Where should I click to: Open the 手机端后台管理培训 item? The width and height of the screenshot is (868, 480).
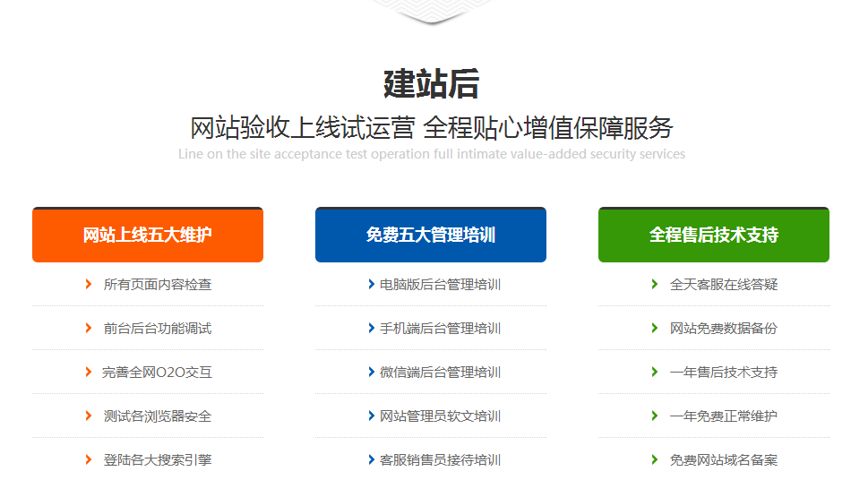[440, 329]
